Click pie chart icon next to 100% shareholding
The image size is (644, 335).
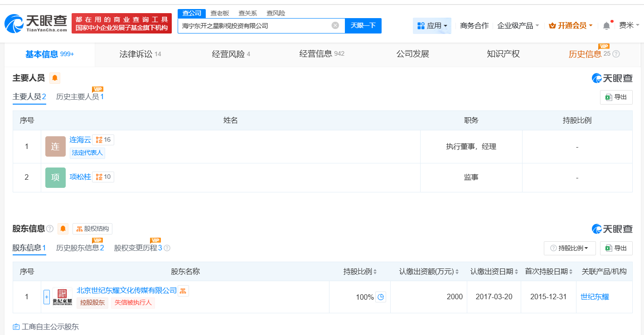381,297
